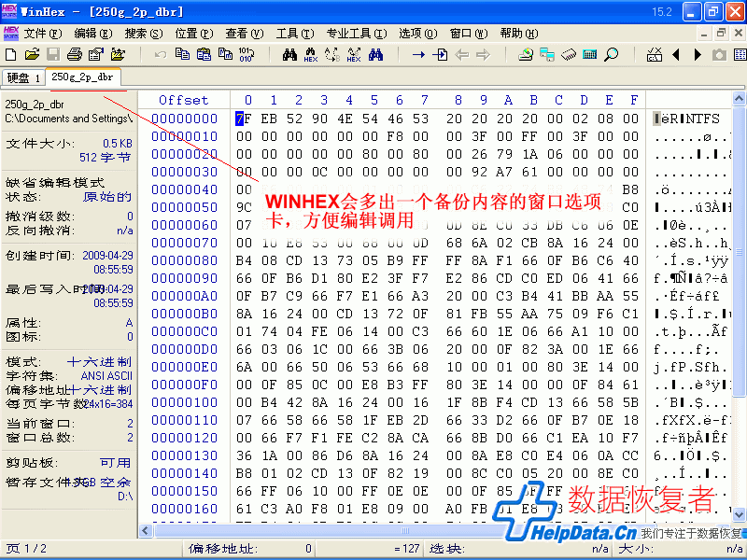This screenshot has height=560, width=747.
Task: Click the grid table icon at toolbar end
Action: 740,54
